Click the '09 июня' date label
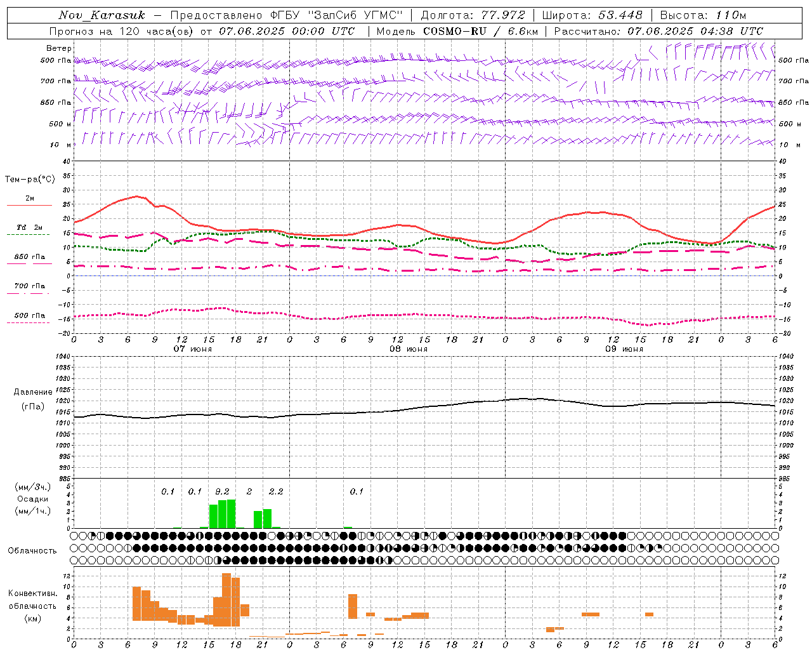Image resolution: width=812 pixels, height=650 pixels. (x=624, y=349)
